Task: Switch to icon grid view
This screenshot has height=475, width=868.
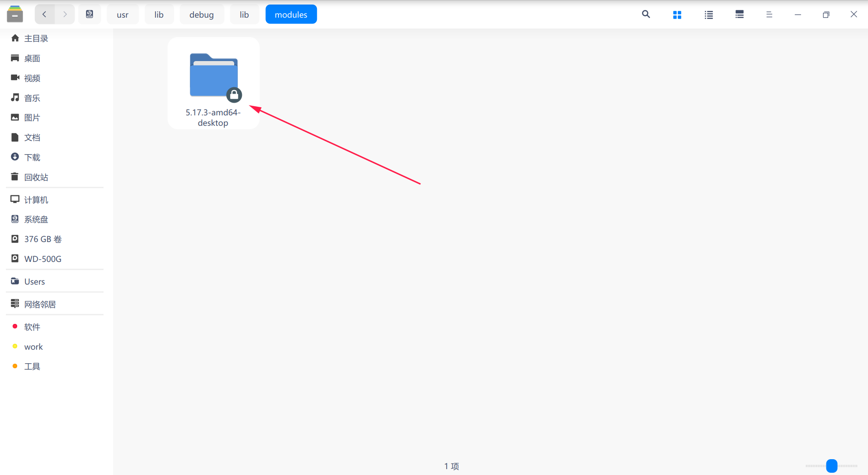Action: (x=677, y=15)
